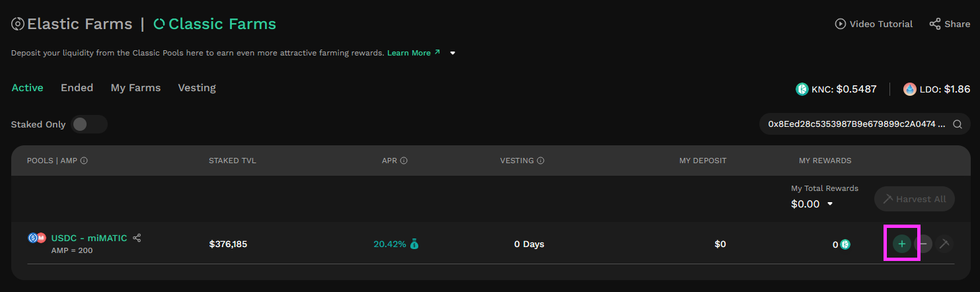Click the Harvest All button
Image resolution: width=980 pixels, height=292 pixels.
915,199
